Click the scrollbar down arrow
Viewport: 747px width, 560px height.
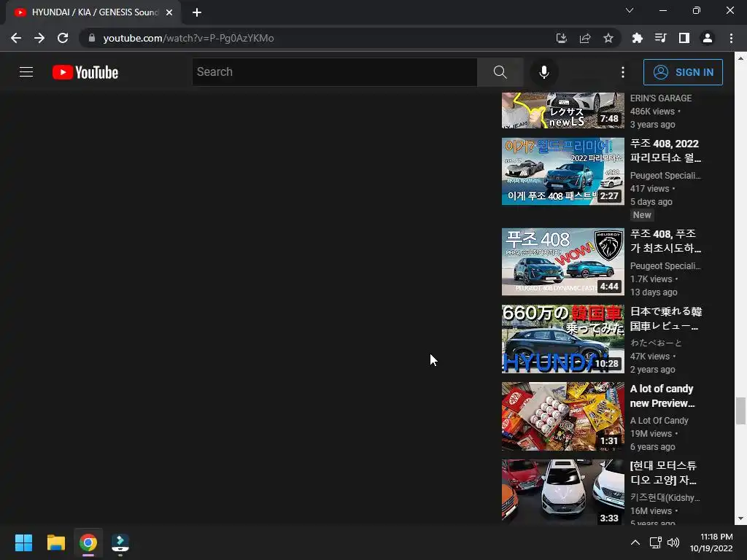click(x=740, y=518)
